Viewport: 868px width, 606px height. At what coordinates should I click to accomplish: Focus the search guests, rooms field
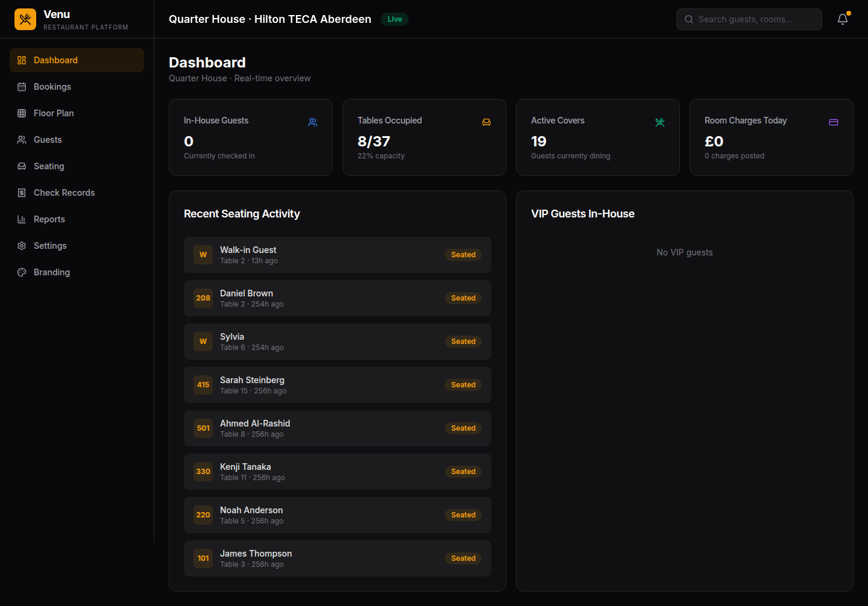point(749,19)
